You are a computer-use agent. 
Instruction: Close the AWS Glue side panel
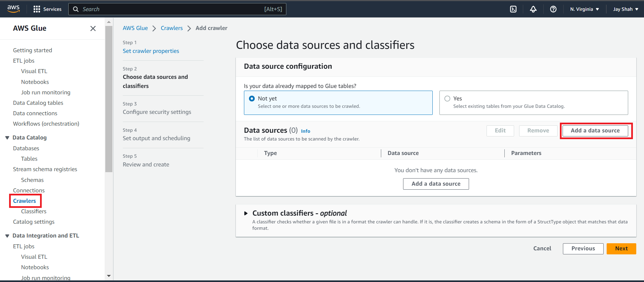[93, 29]
